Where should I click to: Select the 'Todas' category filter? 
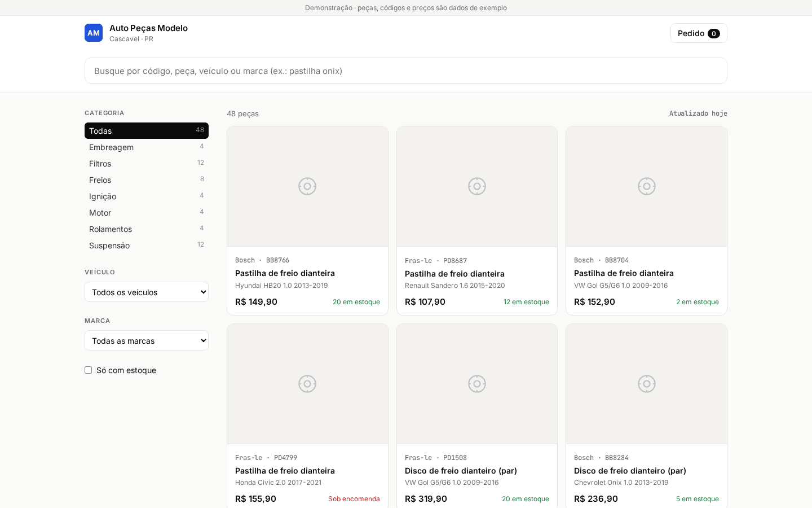click(x=147, y=130)
